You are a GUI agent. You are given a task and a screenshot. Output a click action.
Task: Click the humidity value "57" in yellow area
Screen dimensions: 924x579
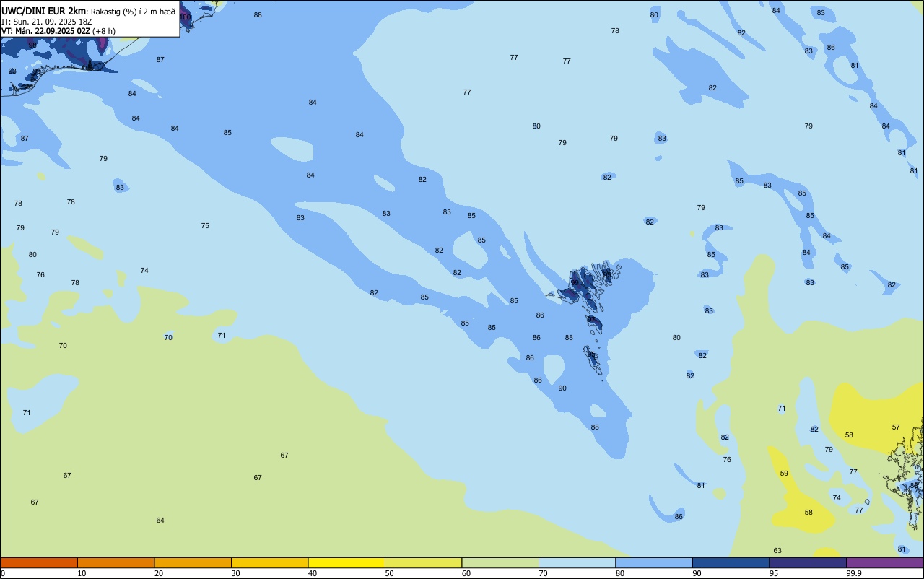(896, 427)
